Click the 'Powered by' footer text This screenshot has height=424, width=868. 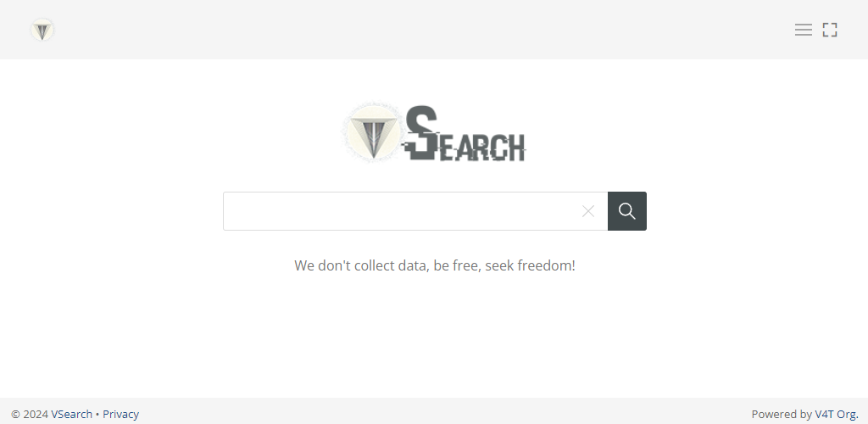tap(781, 414)
